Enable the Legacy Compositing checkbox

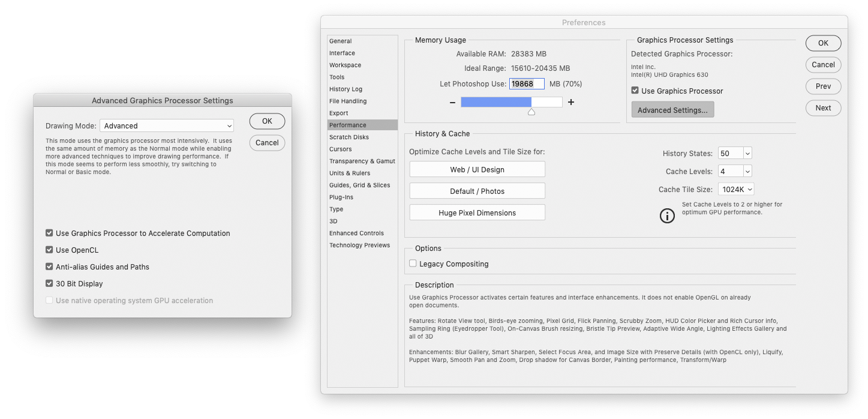point(413,264)
